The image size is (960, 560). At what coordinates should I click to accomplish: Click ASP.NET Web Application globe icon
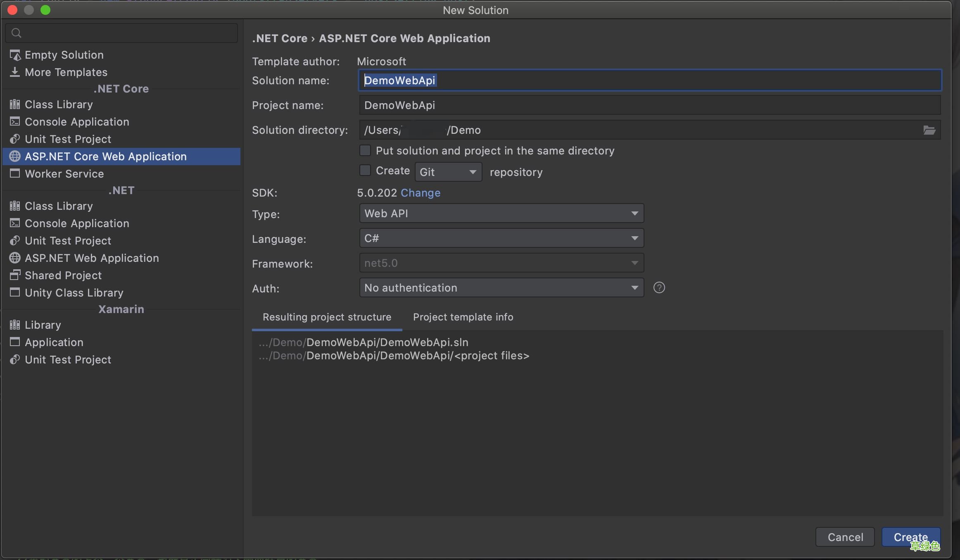tap(15, 258)
